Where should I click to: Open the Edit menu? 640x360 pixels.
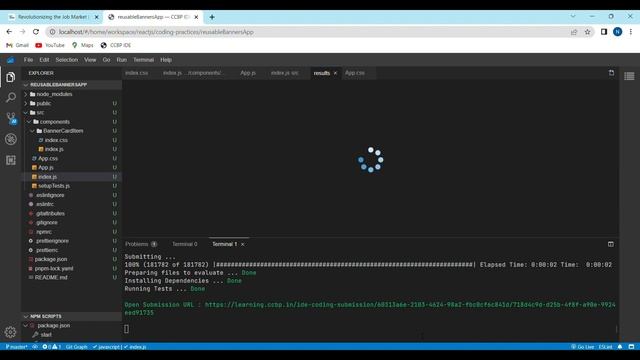[x=44, y=60]
